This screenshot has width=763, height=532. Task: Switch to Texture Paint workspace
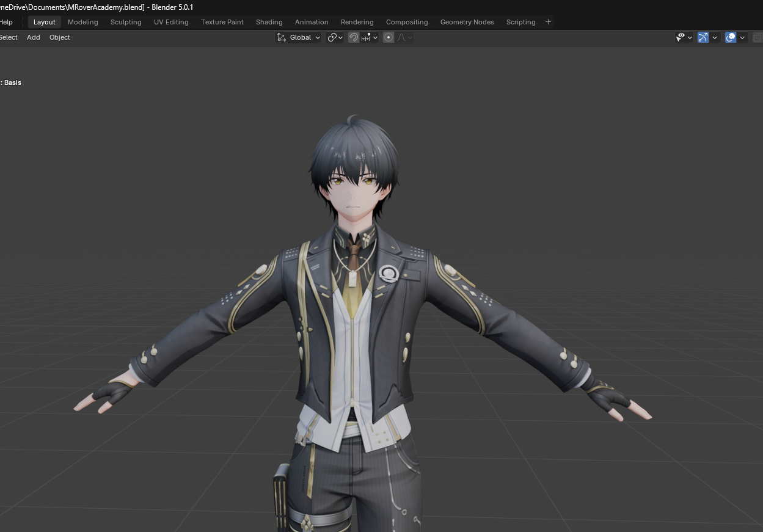click(222, 22)
